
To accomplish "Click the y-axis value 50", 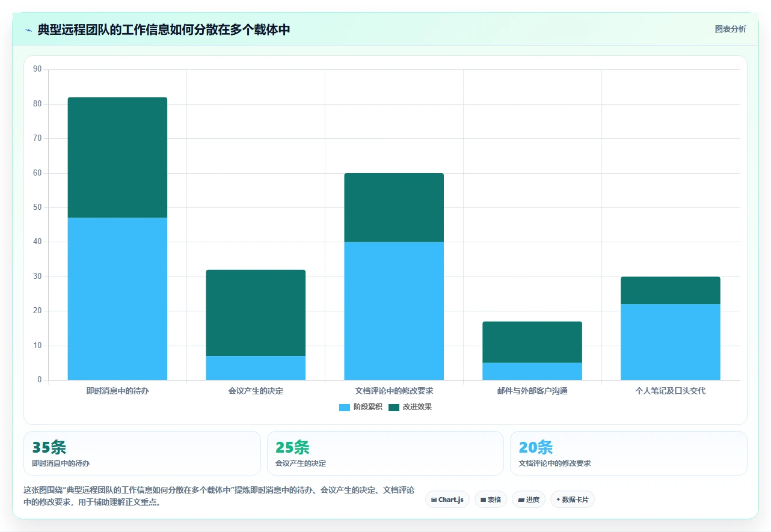I will pyautogui.click(x=37, y=207).
